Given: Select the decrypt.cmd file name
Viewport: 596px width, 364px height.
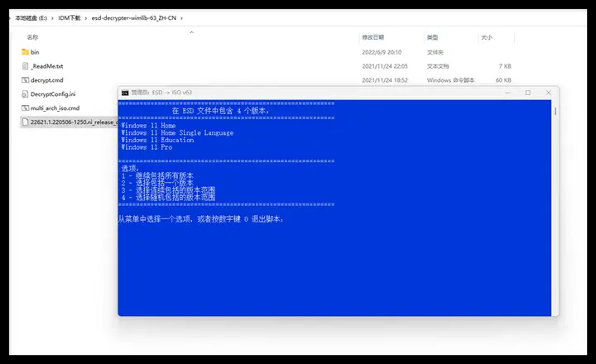Looking at the screenshot, I should click(46, 80).
